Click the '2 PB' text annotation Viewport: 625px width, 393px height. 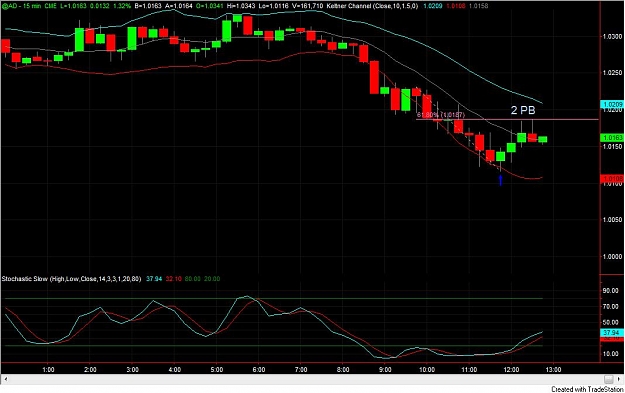tap(523, 110)
